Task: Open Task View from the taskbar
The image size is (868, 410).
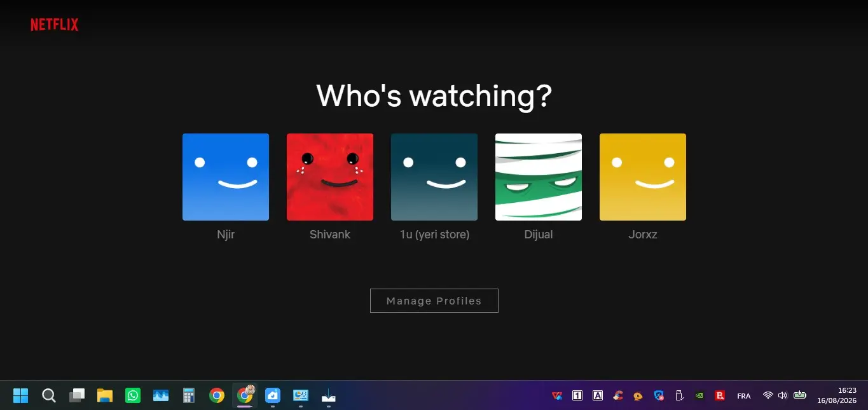Action: click(77, 395)
